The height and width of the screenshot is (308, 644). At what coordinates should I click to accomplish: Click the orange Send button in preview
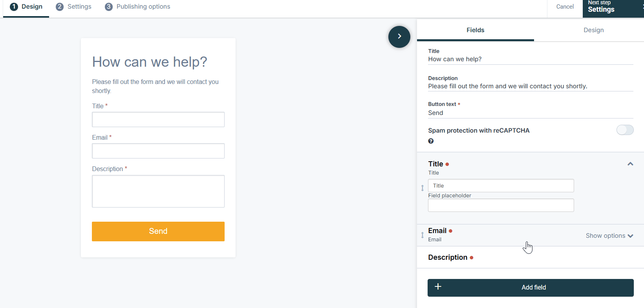click(x=158, y=231)
